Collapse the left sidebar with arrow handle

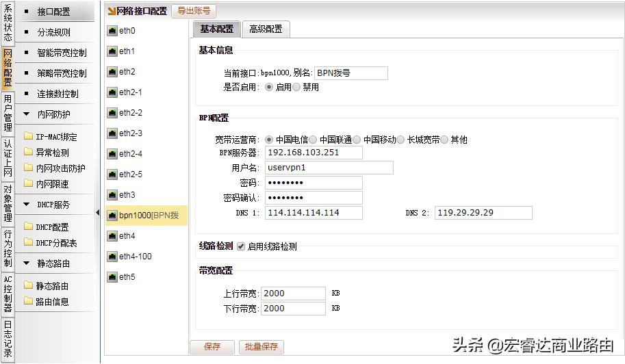coord(98,213)
